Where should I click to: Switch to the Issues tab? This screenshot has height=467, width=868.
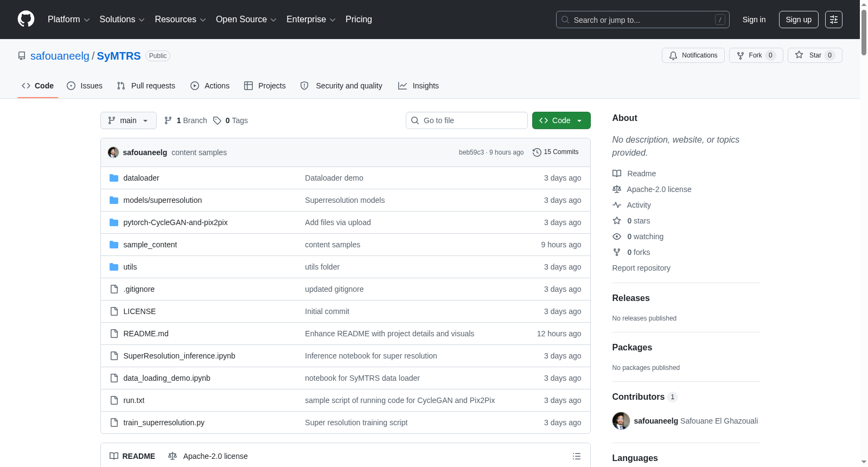tap(85, 86)
